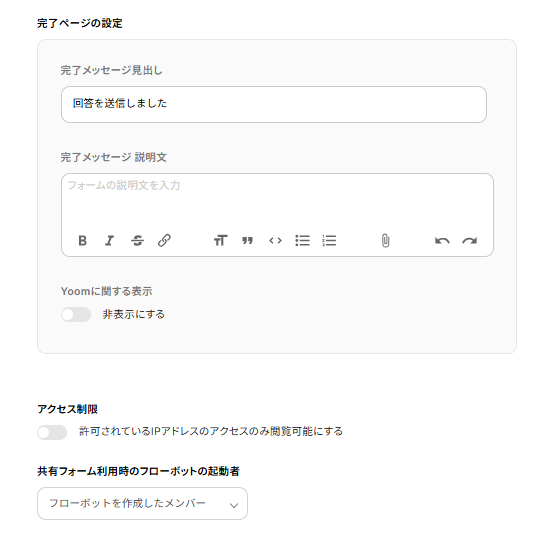Select the heading text size tool
The image size is (559, 547).
coord(220,241)
